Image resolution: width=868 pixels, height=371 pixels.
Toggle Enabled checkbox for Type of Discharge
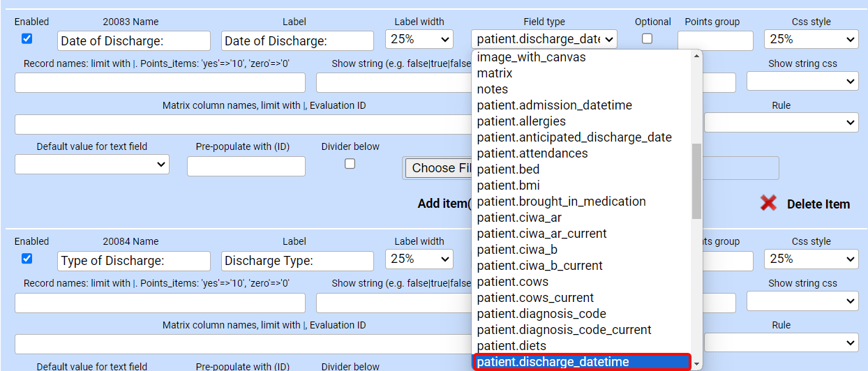pyautogui.click(x=27, y=259)
